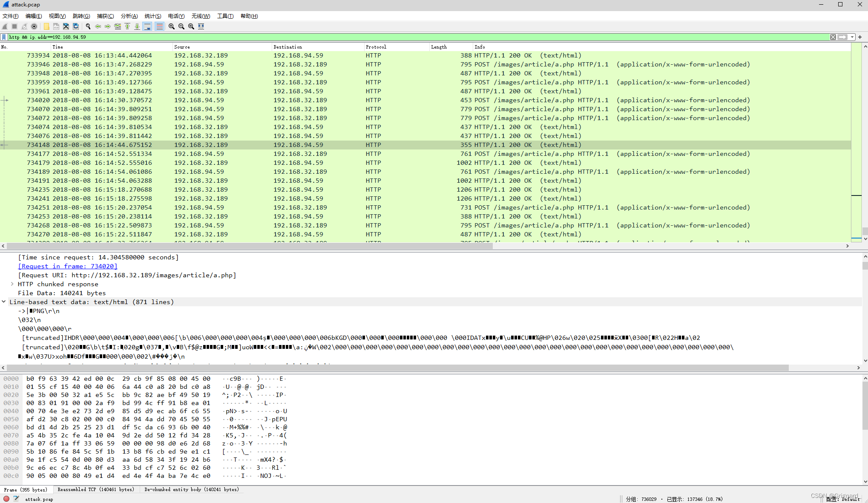The width and height of the screenshot is (868, 503).
Task: Apply the display filter with arrow button
Action: click(x=842, y=37)
